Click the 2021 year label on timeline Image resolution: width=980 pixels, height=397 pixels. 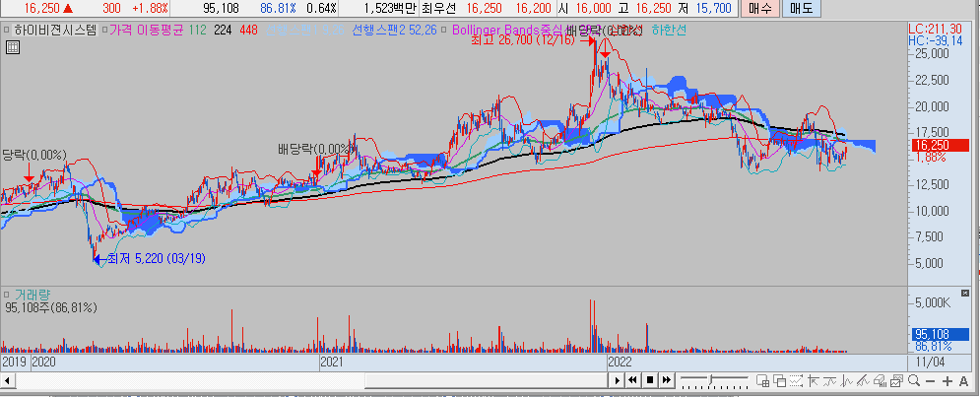point(332,362)
